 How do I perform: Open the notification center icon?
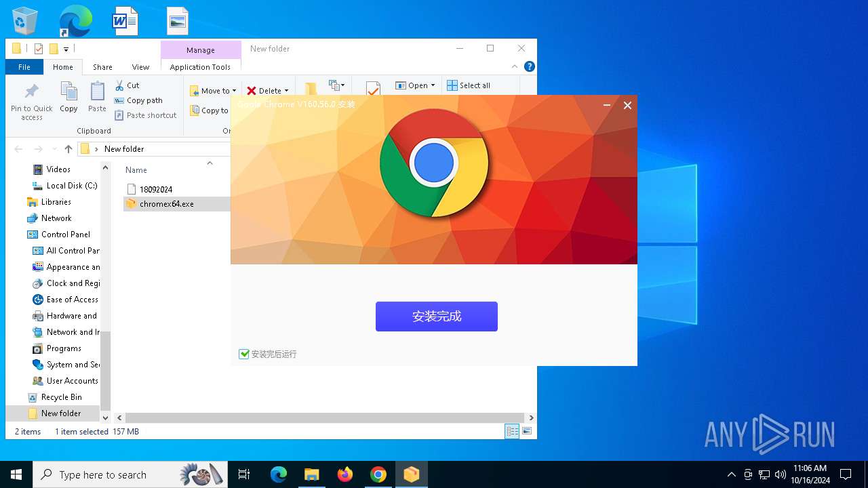pos(846,474)
